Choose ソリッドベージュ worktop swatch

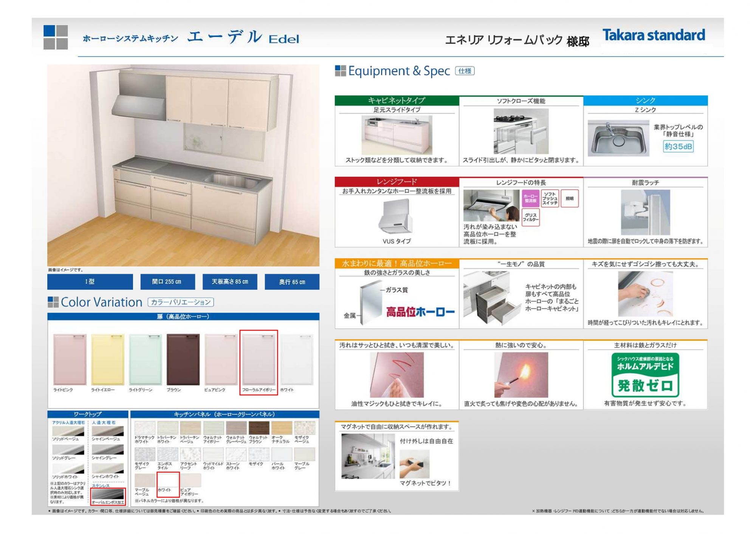coord(68,431)
